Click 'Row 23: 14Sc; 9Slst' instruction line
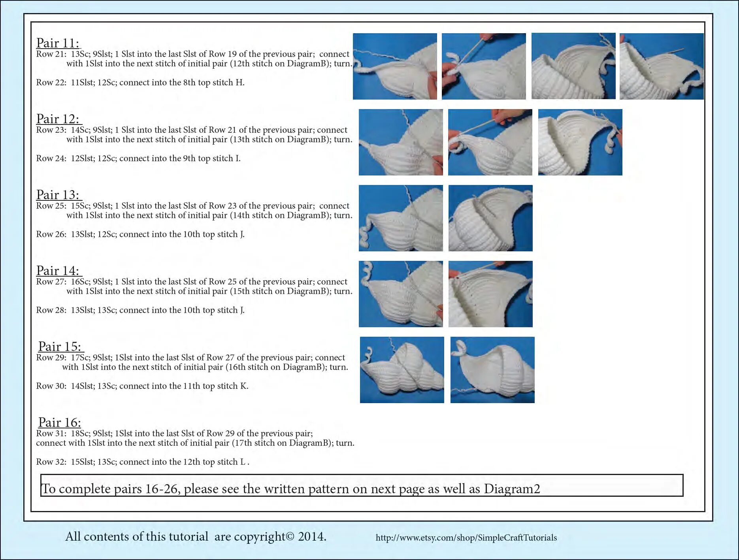The height and width of the screenshot is (560, 739). coord(192,130)
